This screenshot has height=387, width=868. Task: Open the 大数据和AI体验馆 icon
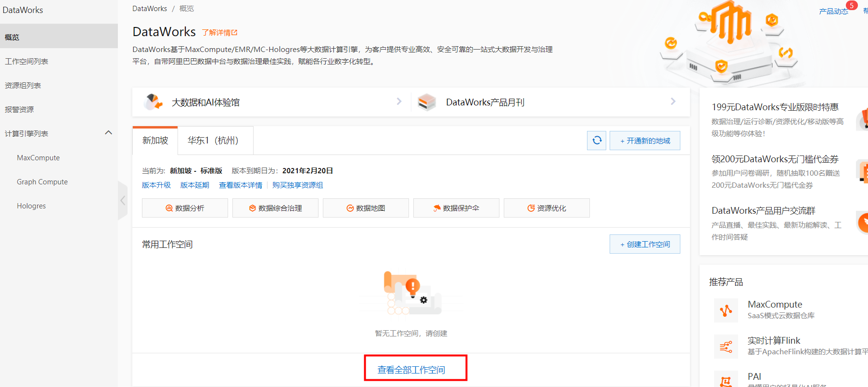click(x=153, y=102)
